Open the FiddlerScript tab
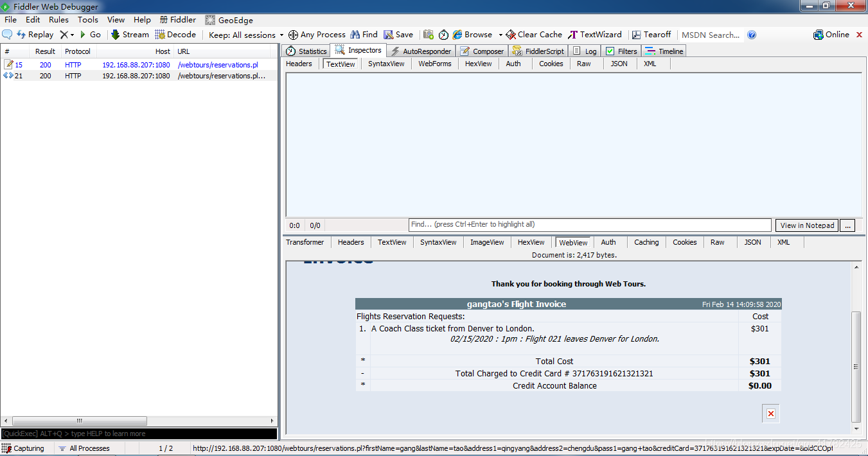Viewport: 868px width, 456px height. click(x=538, y=51)
